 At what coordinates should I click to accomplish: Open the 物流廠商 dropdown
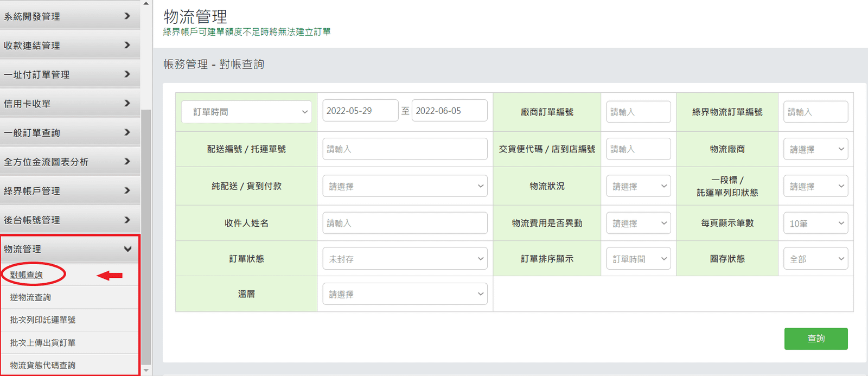(816, 149)
